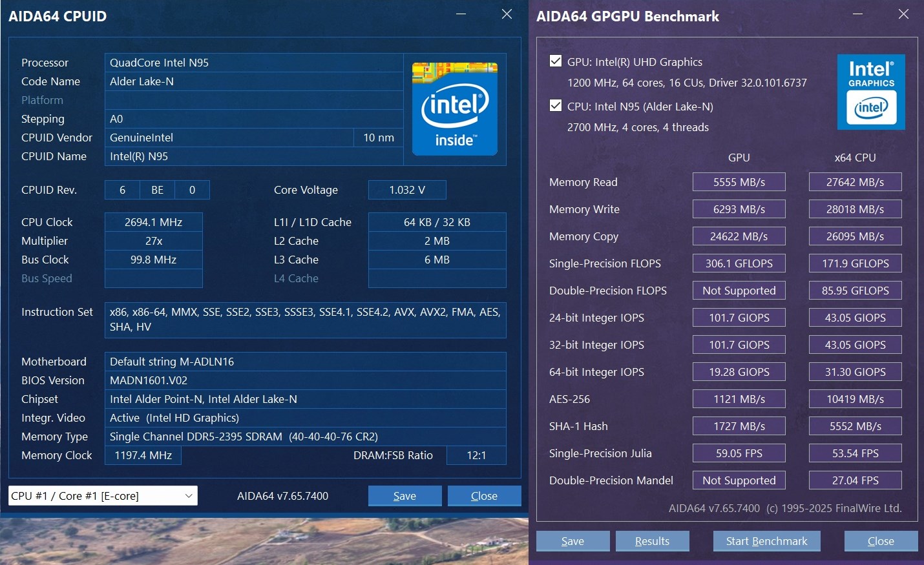Screen dimensions: 924x565
Task: Close the GPGPU Benchmark window with X
Action: (903, 14)
